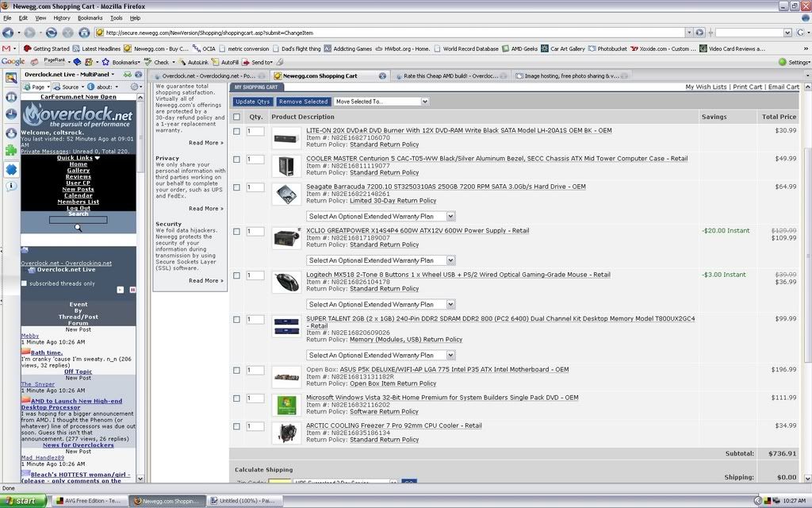This screenshot has width=812, height=508.
Task: Expand the Seagate extended warranty plan dropdown
Action: pos(381,216)
